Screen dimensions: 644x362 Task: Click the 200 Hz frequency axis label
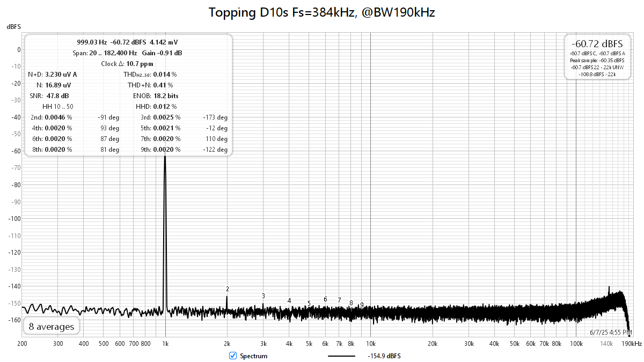point(22,344)
